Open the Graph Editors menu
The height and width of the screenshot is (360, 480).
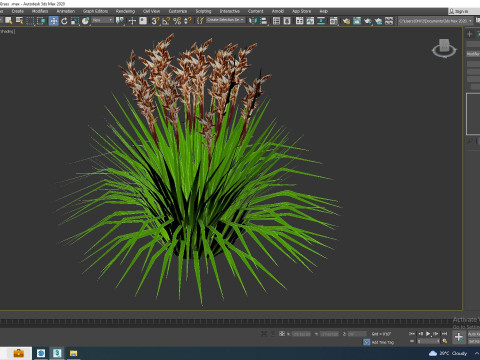(95, 11)
